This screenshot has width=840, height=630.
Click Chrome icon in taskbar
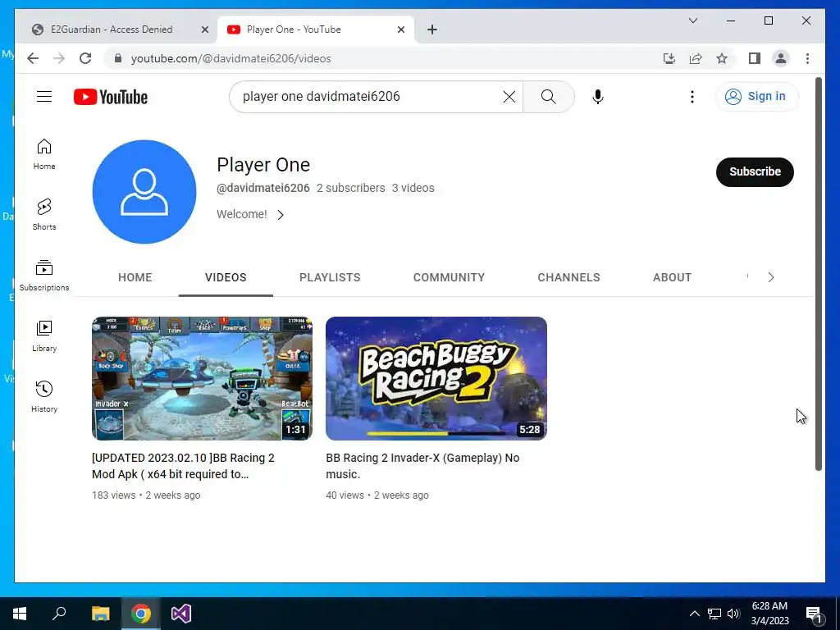(140, 614)
